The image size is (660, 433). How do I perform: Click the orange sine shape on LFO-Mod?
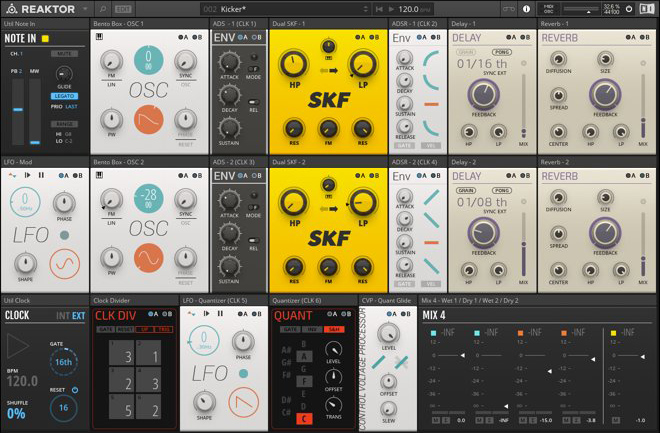click(64, 264)
